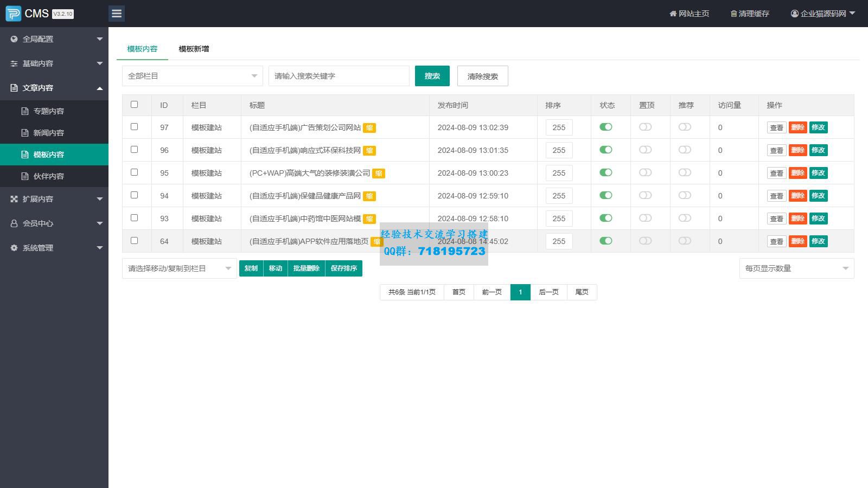Click the 缩 thumbnail badge on row 93
This screenshot has height=488, width=868.
[369, 219]
